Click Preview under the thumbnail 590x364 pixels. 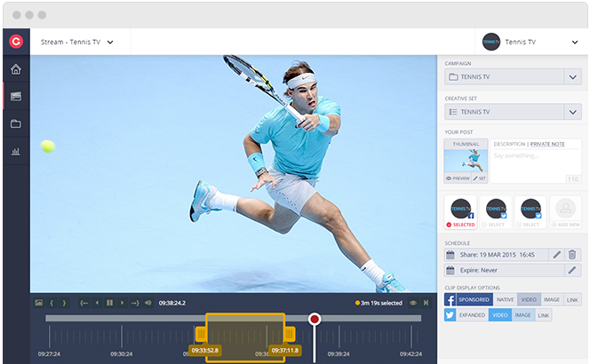tap(457, 178)
